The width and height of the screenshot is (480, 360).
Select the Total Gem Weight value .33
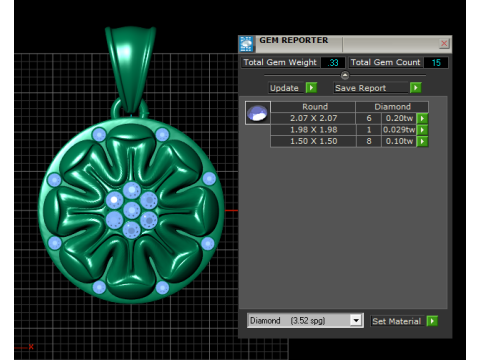click(x=333, y=62)
